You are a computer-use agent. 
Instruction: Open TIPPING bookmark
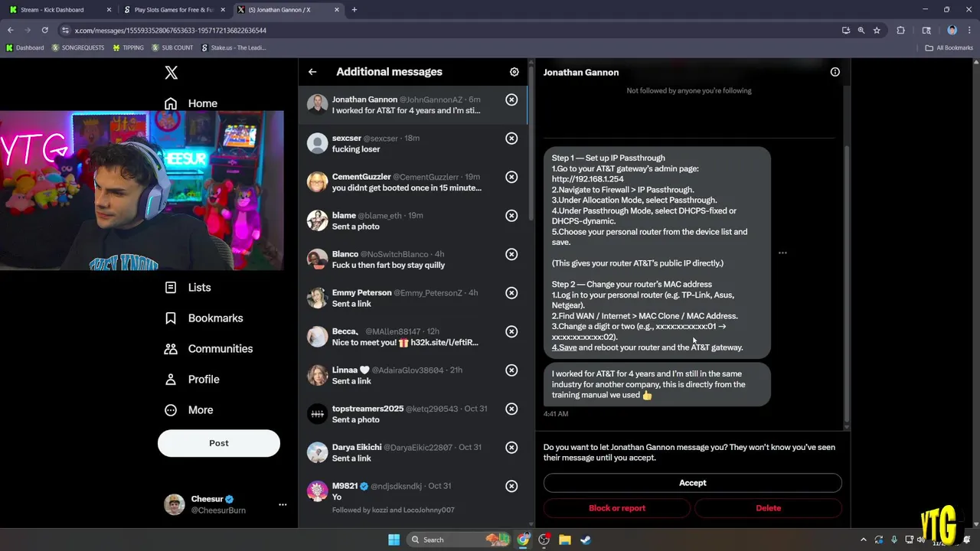128,47
